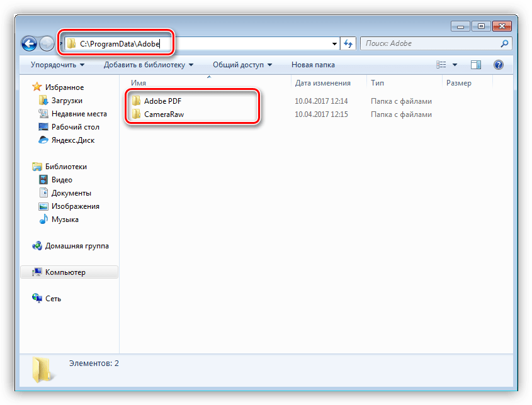This screenshot has width=532, height=405.
Task: Click the "Избранное" star icon
Action: (37, 87)
